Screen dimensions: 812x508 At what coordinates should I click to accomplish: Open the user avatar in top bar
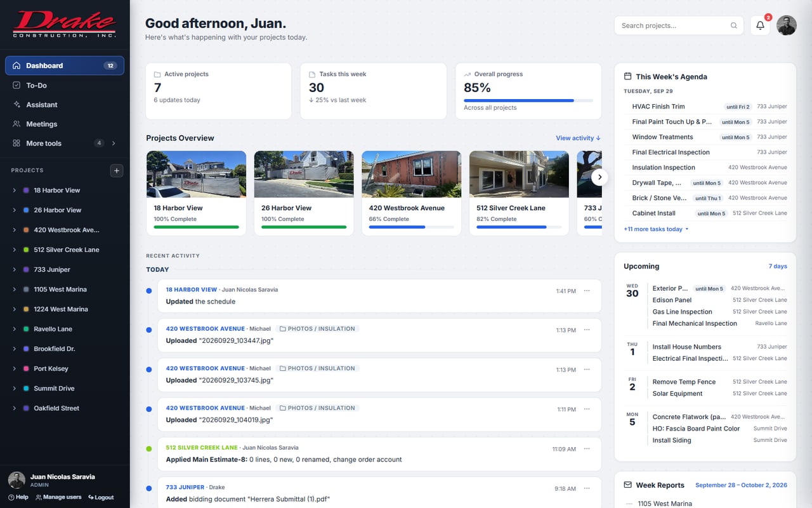click(787, 25)
